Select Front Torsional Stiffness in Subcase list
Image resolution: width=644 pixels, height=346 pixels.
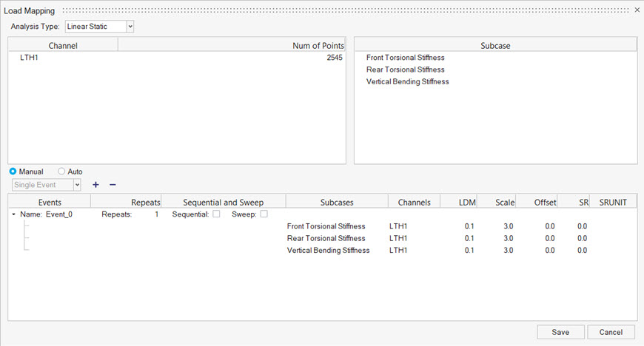click(x=405, y=58)
